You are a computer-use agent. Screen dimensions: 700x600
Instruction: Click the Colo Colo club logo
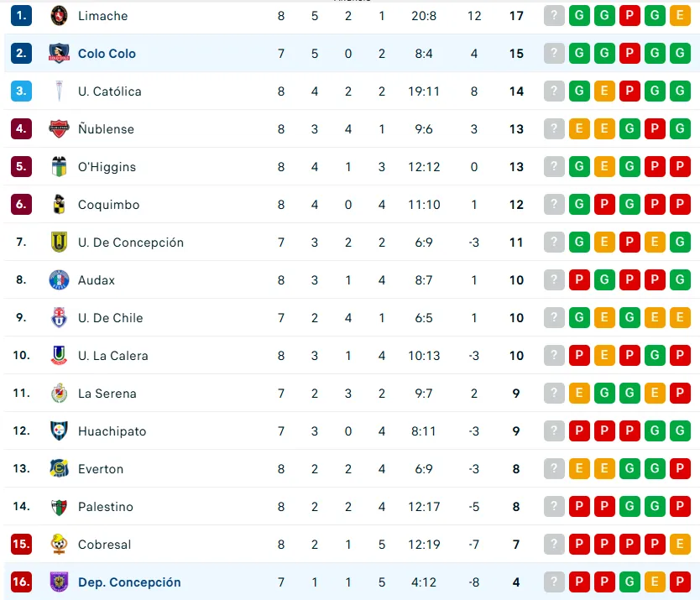[59, 54]
